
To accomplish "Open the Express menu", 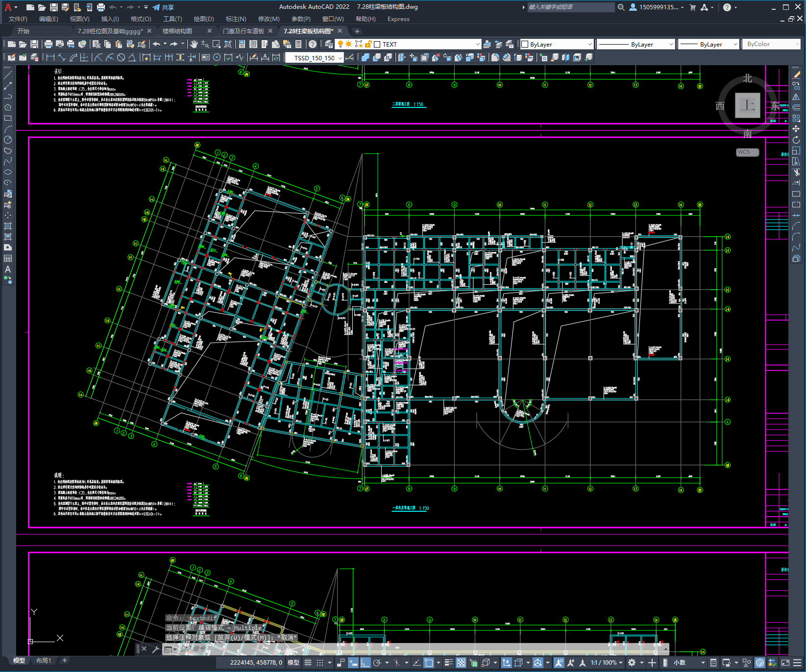I will pyautogui.click(x=398, y=19).
